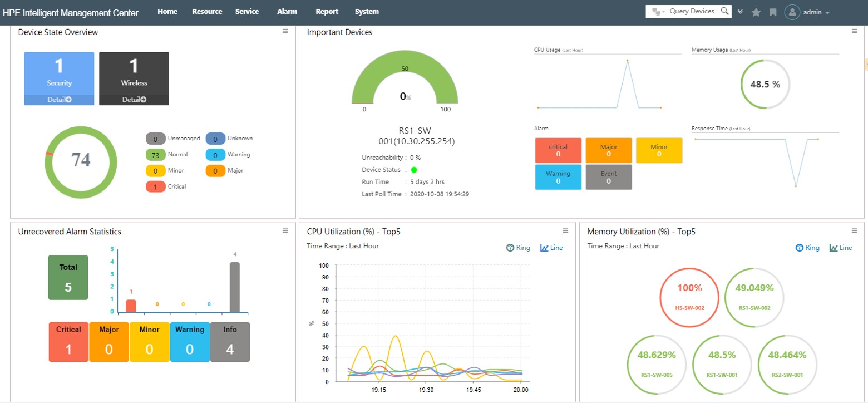Click Major tile in Unrecovered Alarm Statistics
This screenshot has width=868, height=403.
point(109,342)
